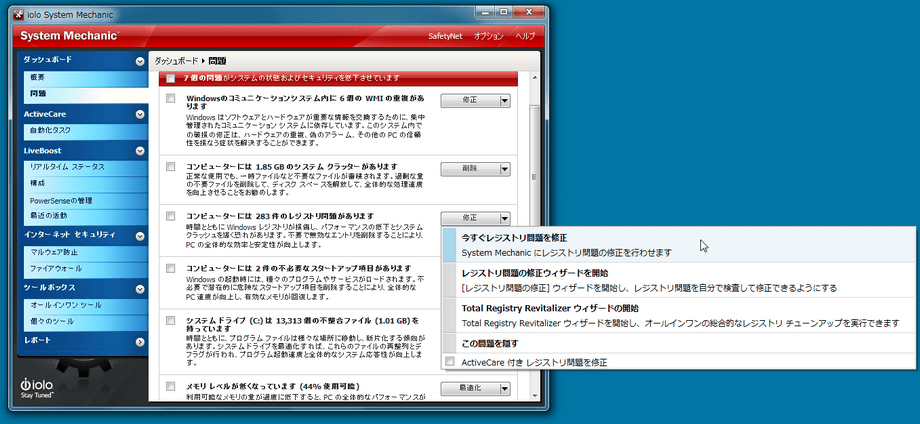Open 自動化タスク under ActiveCare
The image size is (920, 424).
86,130
